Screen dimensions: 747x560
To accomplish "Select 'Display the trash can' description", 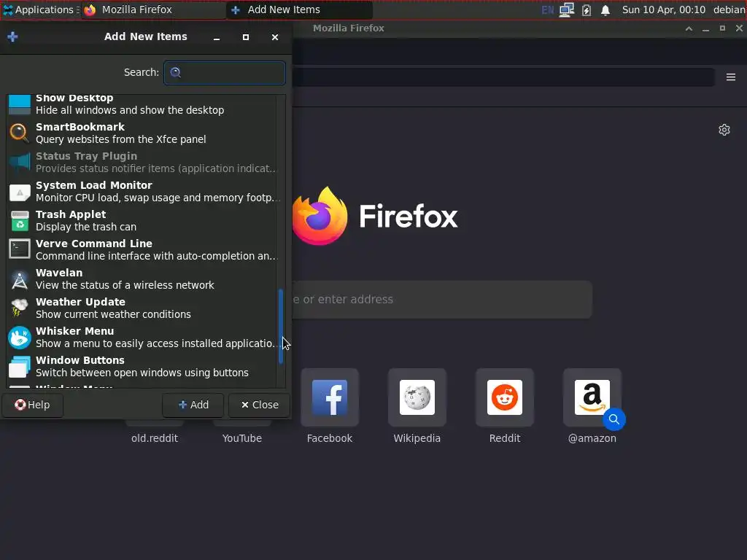I will click(86, 227).
